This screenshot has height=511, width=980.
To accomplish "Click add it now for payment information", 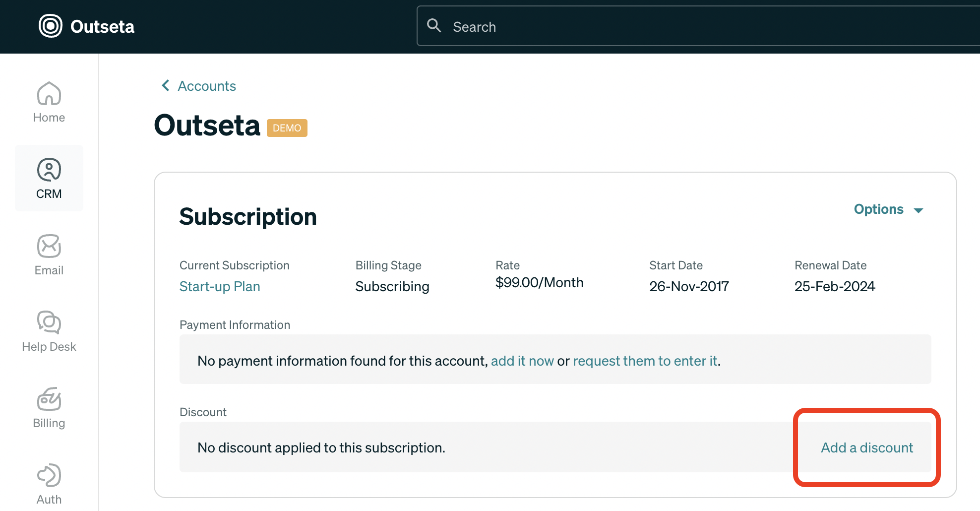I will tap(523, 361).
